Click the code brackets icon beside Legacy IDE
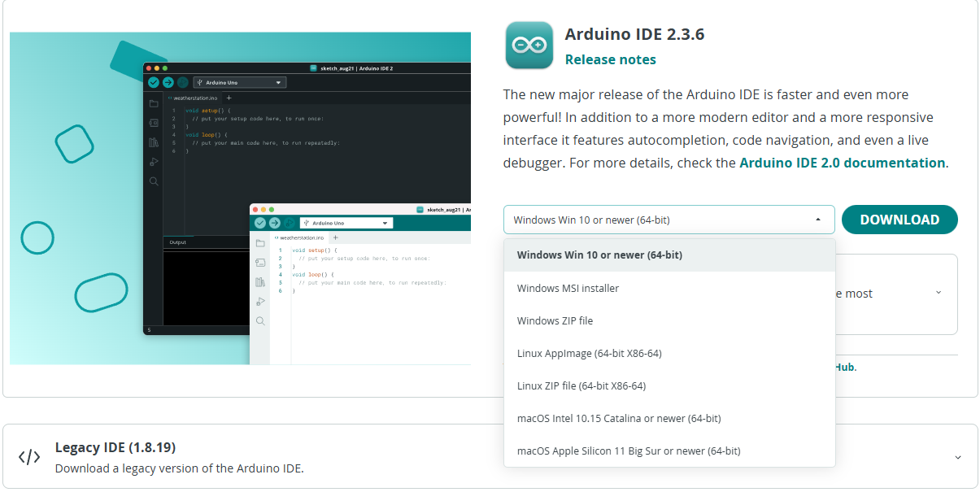Screen dimensions: 980x492 (x=29, y=457)
